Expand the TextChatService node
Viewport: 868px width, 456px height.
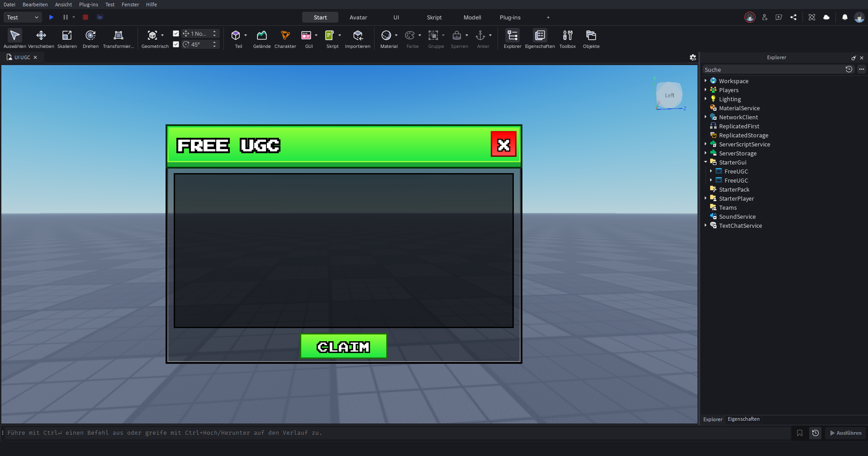[706, 226]
